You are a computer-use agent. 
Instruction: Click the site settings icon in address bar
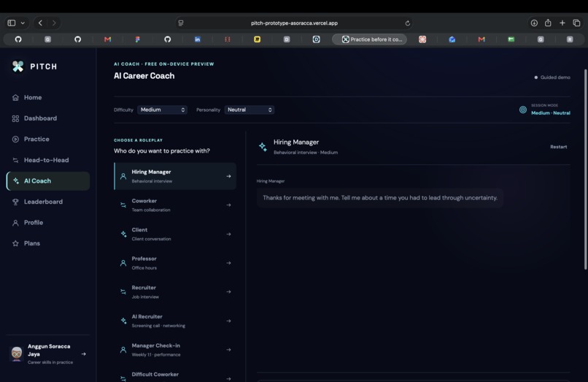pyautogui.click(x=181, y=23)
